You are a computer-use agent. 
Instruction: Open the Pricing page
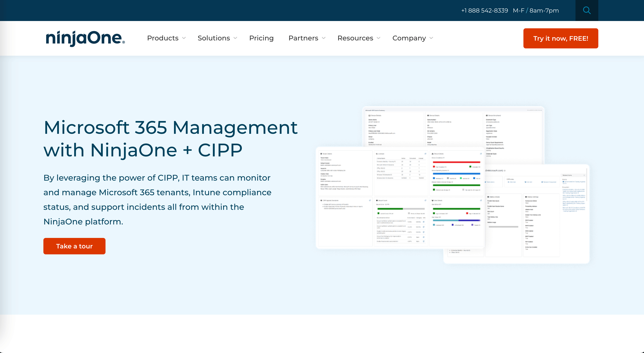click(261, 38)
